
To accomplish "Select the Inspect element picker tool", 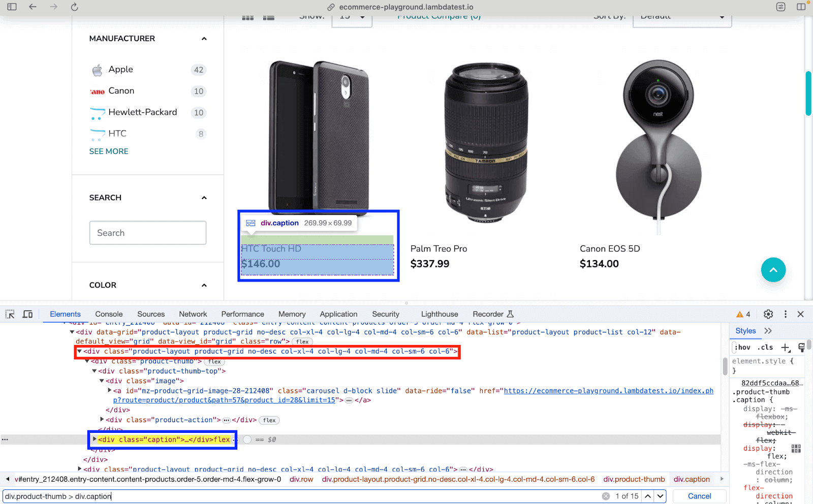I will click(9, 314).
